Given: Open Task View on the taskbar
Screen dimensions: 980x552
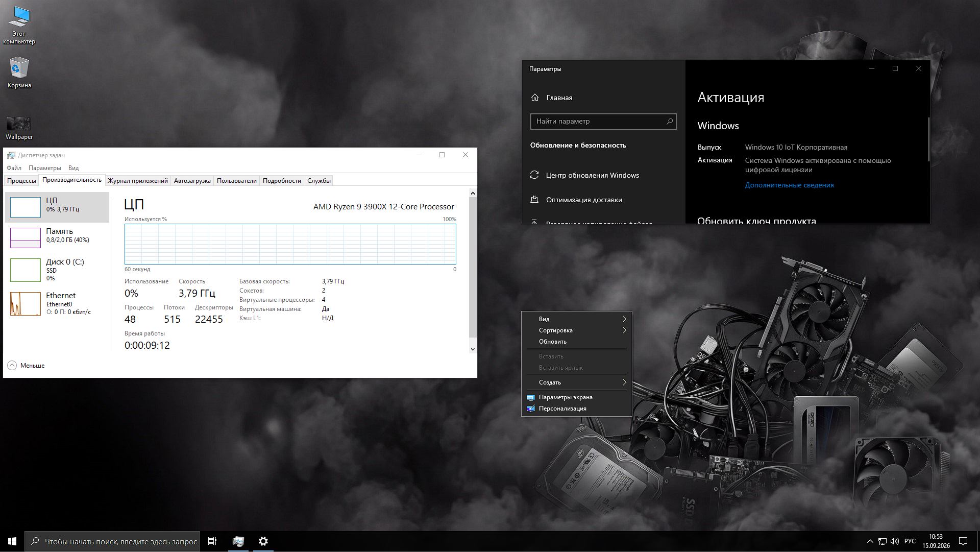Looking at the screenshot, I should tap(212, 541).
